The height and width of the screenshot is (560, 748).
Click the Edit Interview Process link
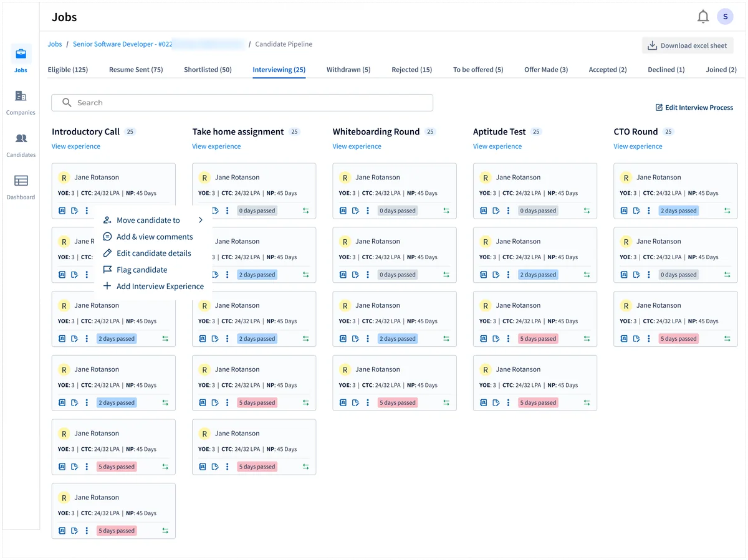coord(694,108)
